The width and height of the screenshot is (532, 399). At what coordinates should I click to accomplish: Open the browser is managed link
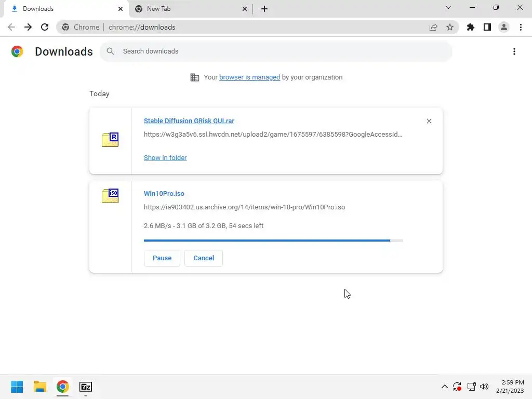point(249,77)
